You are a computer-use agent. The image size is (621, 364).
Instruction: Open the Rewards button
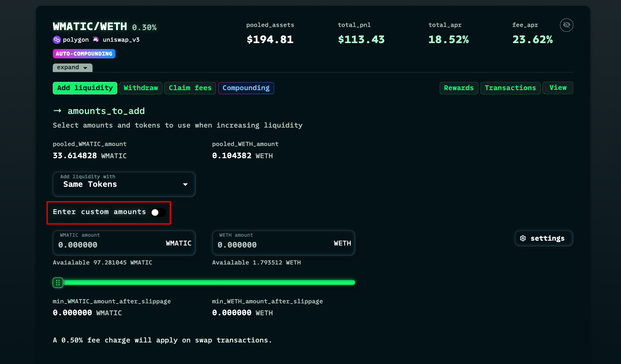point(459,88)
